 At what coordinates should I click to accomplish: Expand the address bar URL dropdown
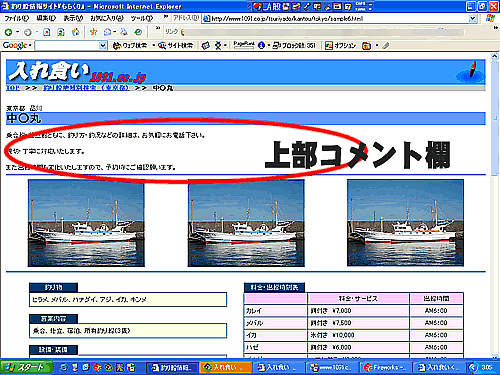(473, 19)
